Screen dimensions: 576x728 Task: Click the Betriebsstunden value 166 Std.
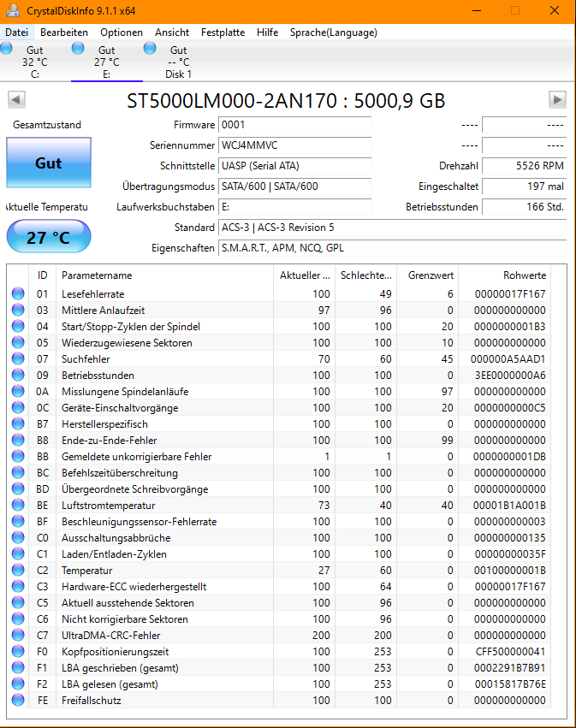(x=525, y=207)
